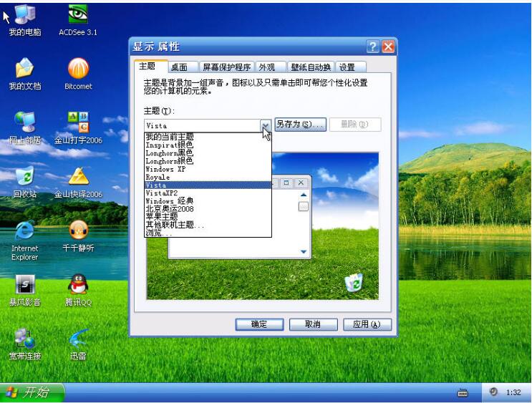Confirm with the 确定 button
The height and width of the screenshot is (403, 532).
pos(259,325)
